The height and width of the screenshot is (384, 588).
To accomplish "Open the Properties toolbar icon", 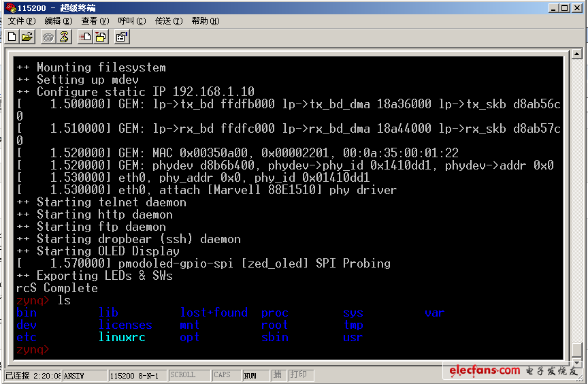I will 122,37.
